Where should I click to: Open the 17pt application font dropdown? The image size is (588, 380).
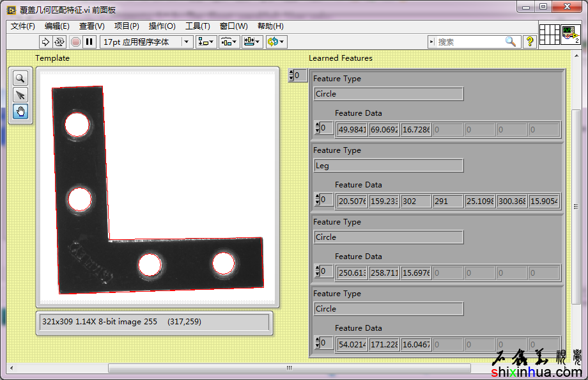click(x=146, y=42)
